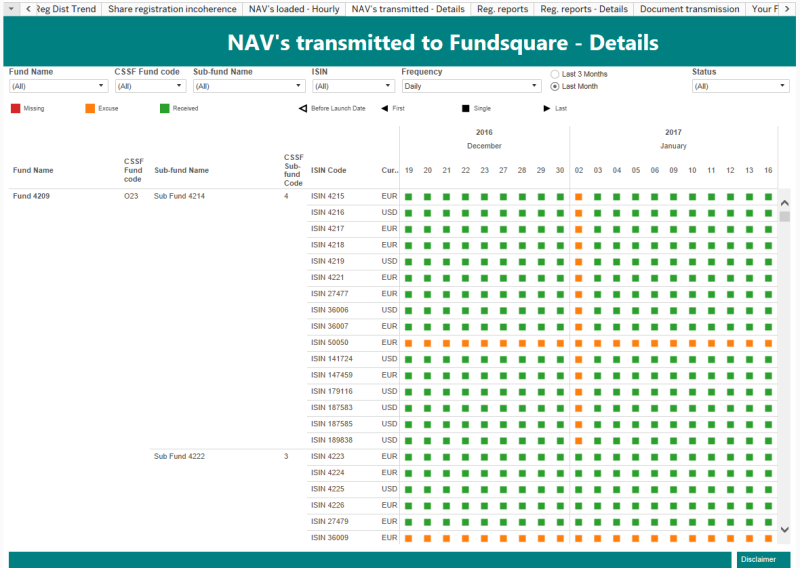800x568 pixels.
Task: Expand the Status filter dropdown
Action: click(x=740, y=86)
